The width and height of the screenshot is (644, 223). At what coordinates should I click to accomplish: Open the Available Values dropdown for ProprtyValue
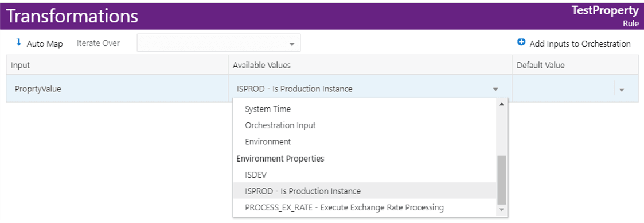[495, 89]
